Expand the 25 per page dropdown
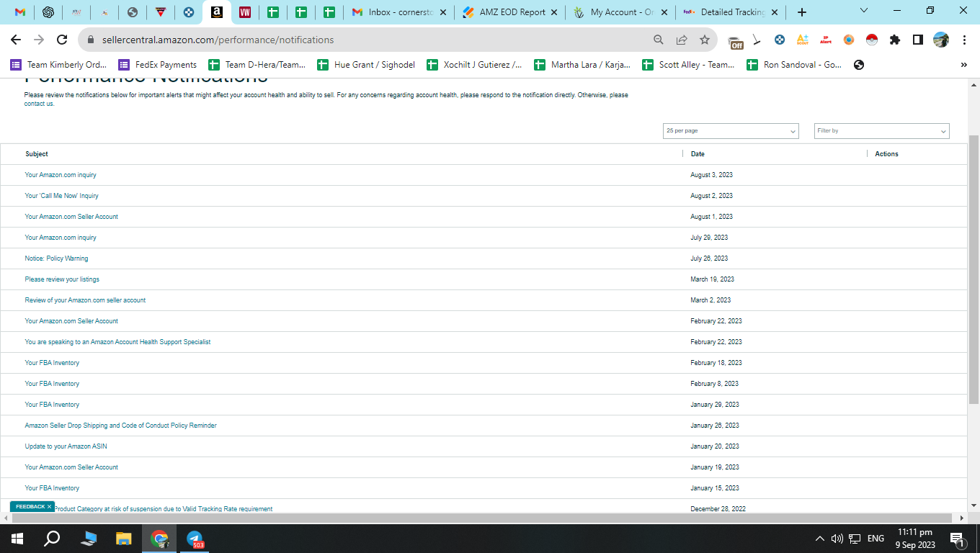The image size is (980, 553). [731, 131]
